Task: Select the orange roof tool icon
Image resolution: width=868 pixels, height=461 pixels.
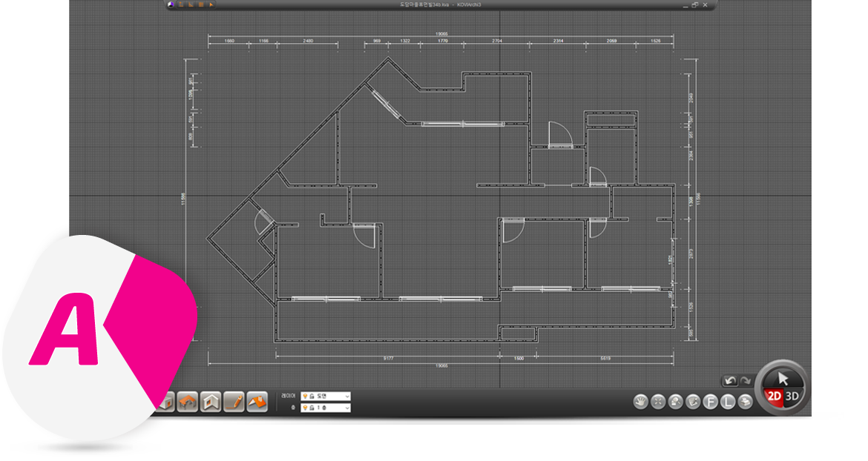Action: [x=257, y=401]
